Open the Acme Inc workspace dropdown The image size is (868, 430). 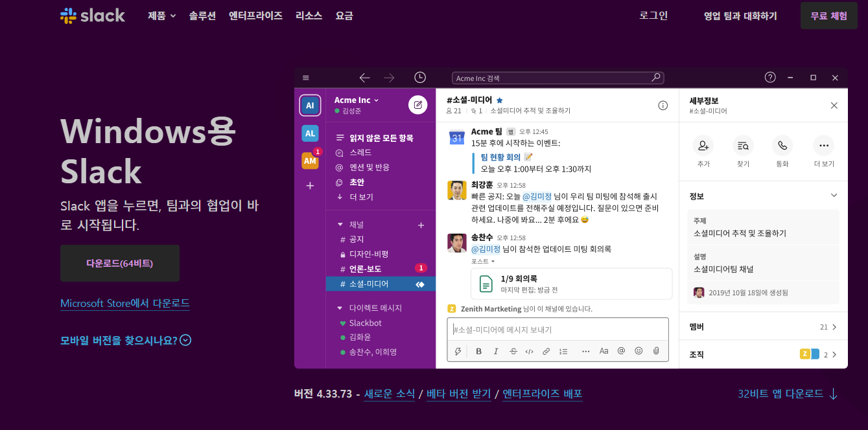click(x=357, y=100)
